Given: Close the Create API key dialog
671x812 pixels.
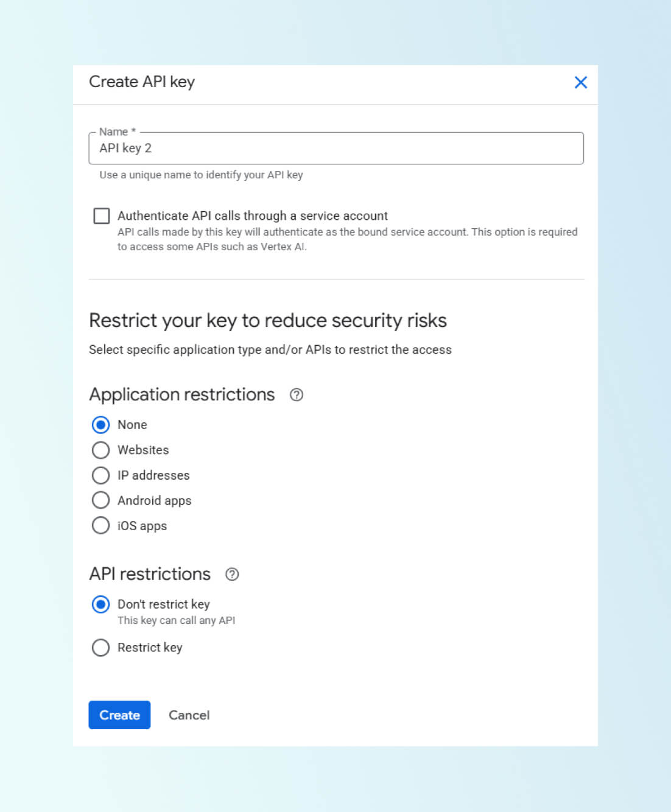Looking at the screenshot, I should click(580, 83).
